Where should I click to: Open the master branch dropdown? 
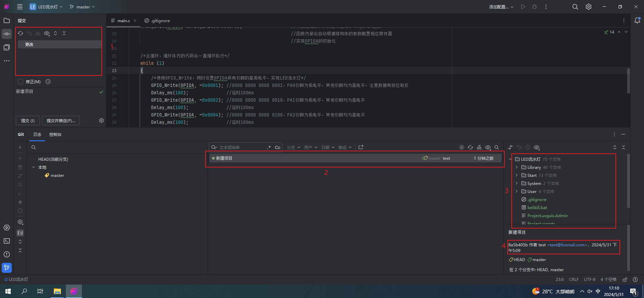point(82,7)
